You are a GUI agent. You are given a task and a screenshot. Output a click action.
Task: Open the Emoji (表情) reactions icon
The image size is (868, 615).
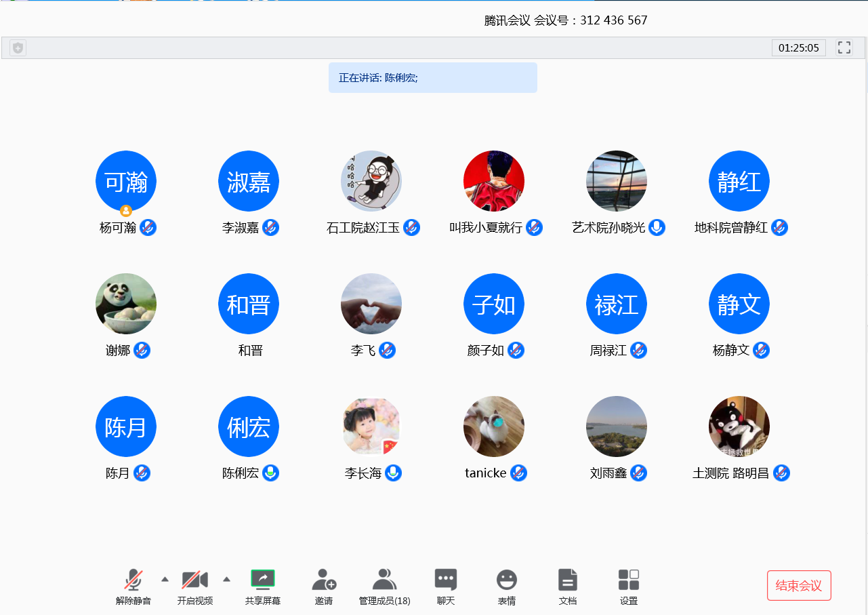click(507, 580)
